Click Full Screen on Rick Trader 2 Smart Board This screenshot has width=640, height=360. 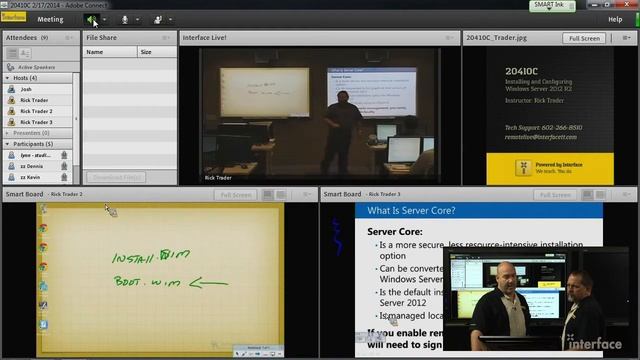(x=236, y=195)
